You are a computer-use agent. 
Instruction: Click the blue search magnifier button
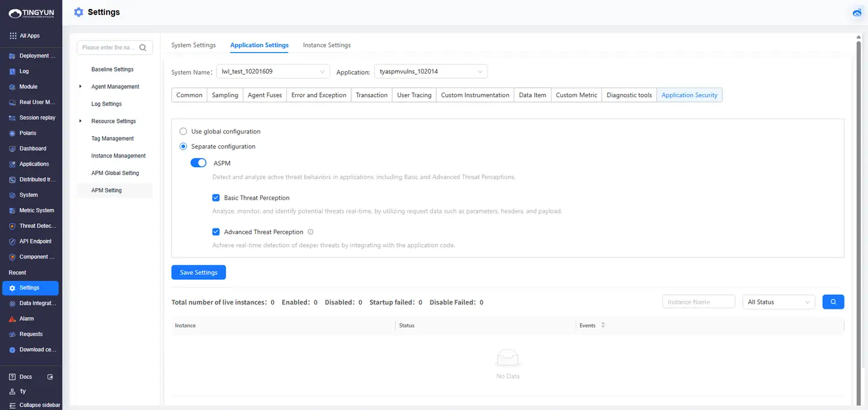click(x=833, y=302)
